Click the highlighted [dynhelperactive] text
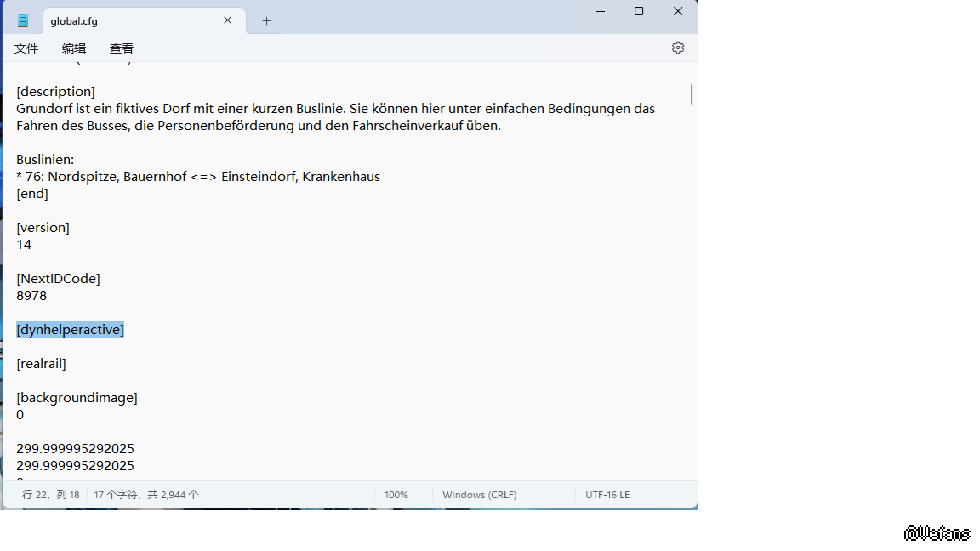 [70, 329]
